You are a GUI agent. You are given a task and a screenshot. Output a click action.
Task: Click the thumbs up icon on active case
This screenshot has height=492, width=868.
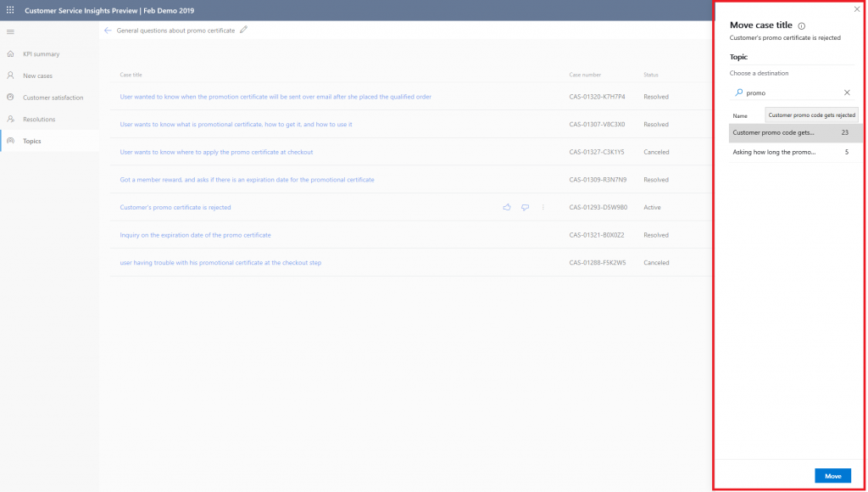[x=506, y=207]
